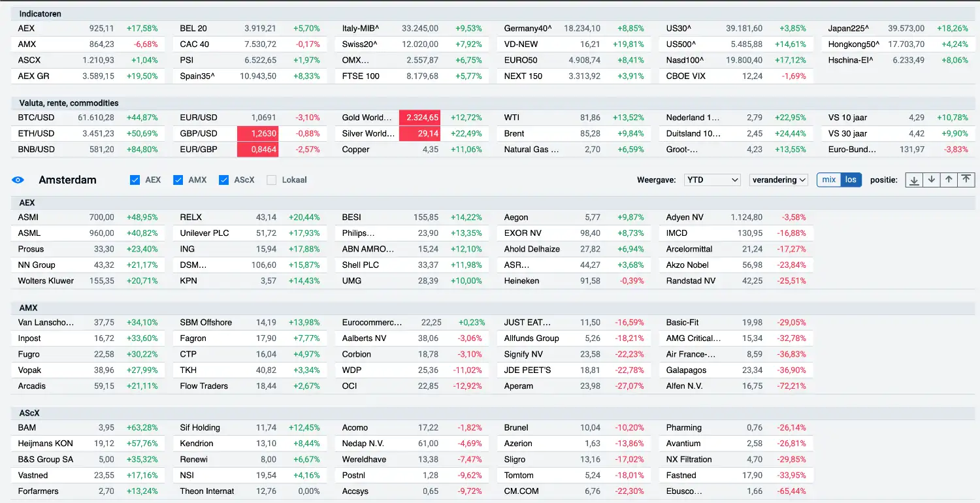Screen dimensions: 980x503
Task: Open BAM in the AScX list
Action: [x=27, y=428]
